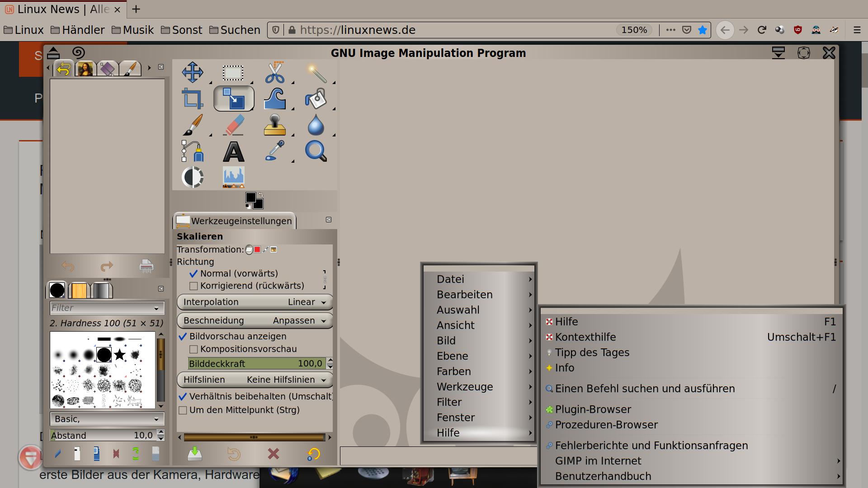Choose Plugin-Browser from Hilfe menu
Image resolution: width=868 pixels, height=488 pixels.
691,409
